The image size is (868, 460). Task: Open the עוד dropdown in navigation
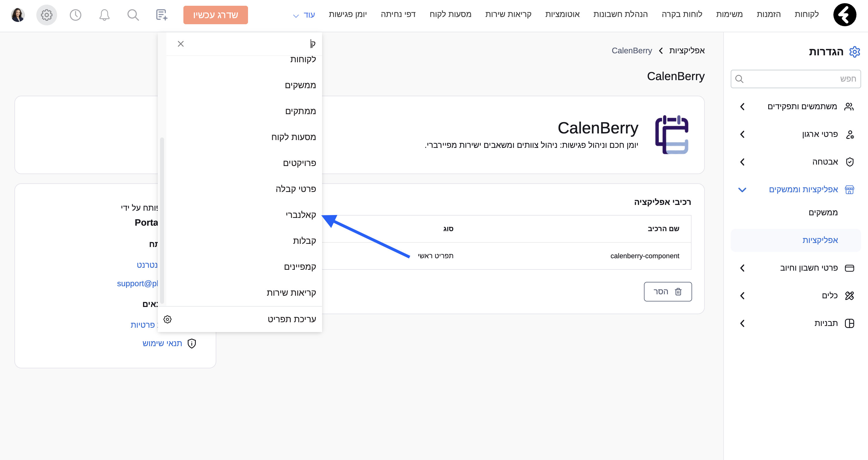point(304,15)
